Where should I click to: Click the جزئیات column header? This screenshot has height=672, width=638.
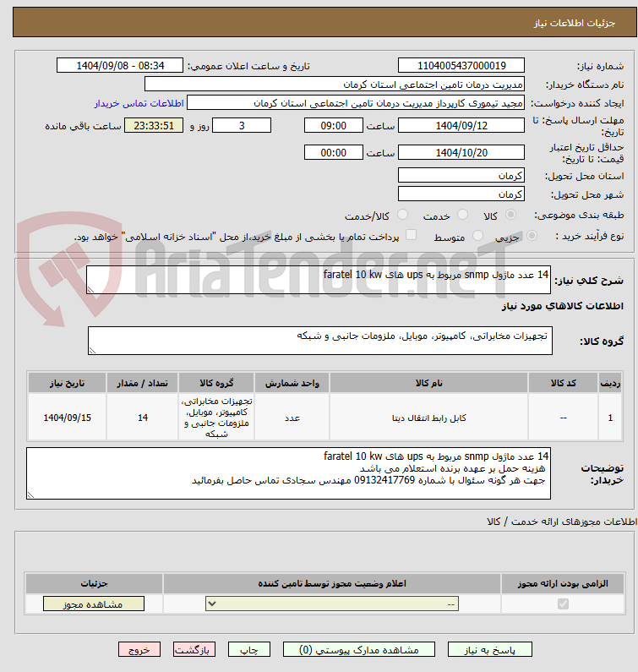(x=94, y=583)
